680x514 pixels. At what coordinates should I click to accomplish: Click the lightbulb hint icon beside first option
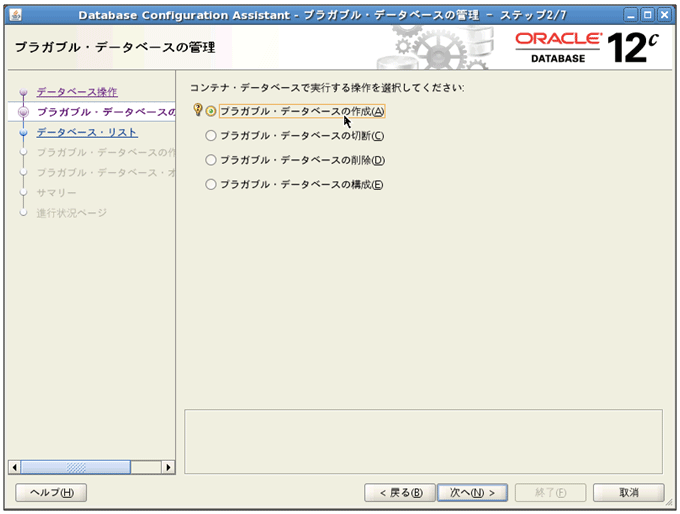198,110
